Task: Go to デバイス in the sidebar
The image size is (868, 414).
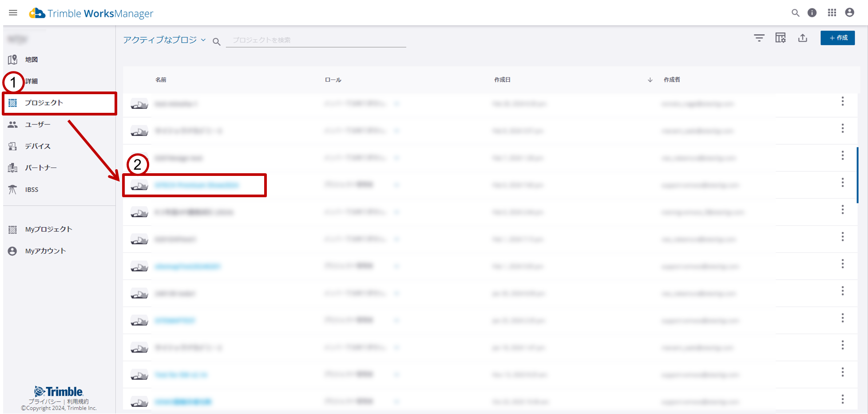Action: point(37,146)
